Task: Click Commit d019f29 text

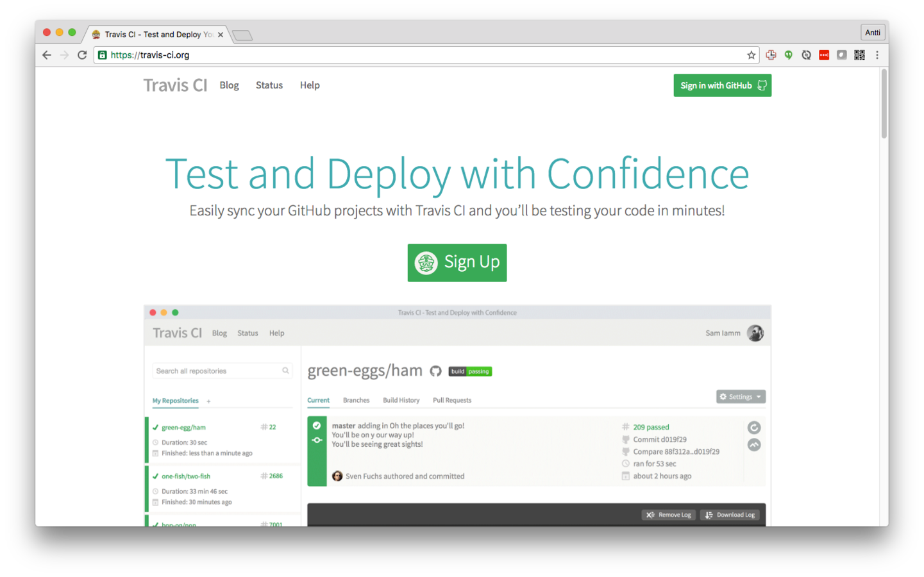Action: 660,439
